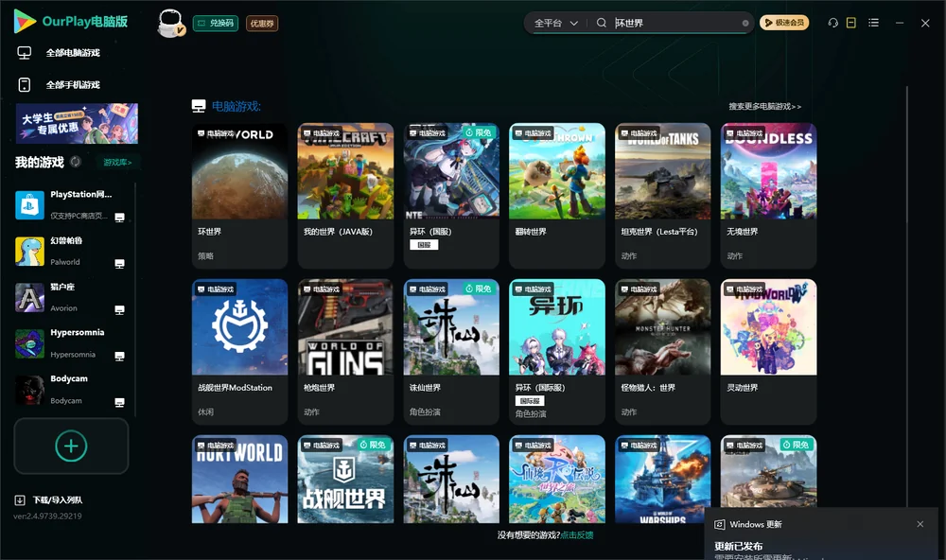Open the 怪物猎人：世界 game card

pos(662,352)
